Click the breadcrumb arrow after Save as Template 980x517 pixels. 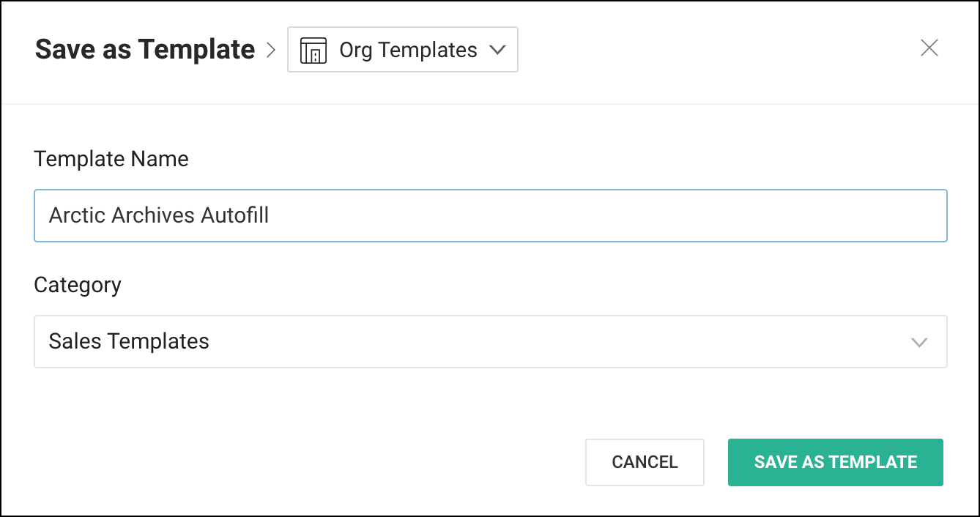pos(271,50)
